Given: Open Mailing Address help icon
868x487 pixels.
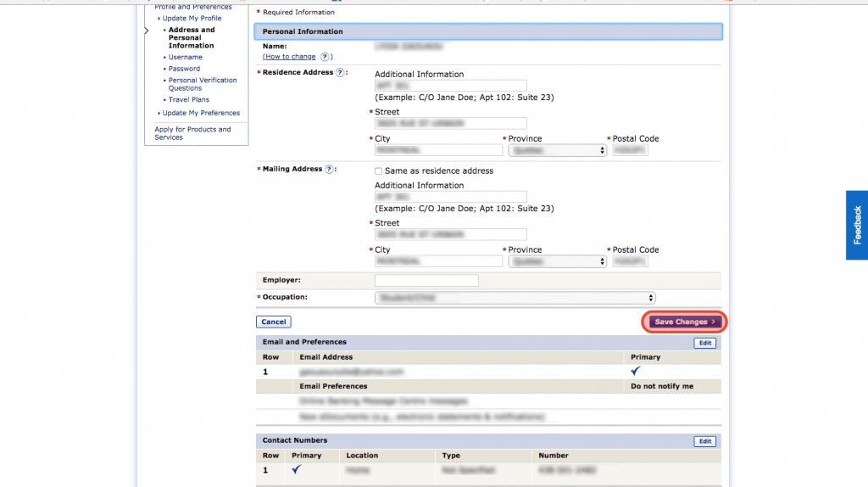Looking at the screenshot, I should 329,169.
